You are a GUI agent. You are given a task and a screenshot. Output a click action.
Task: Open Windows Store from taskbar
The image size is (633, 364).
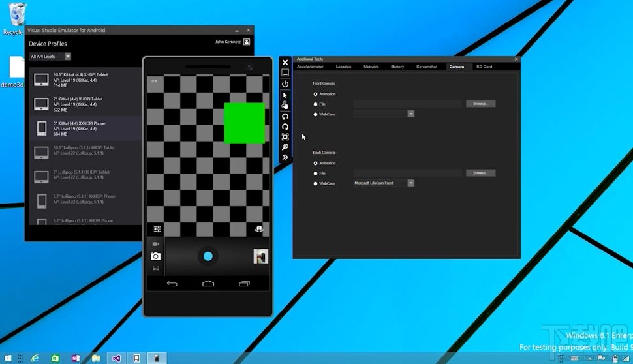55,358
